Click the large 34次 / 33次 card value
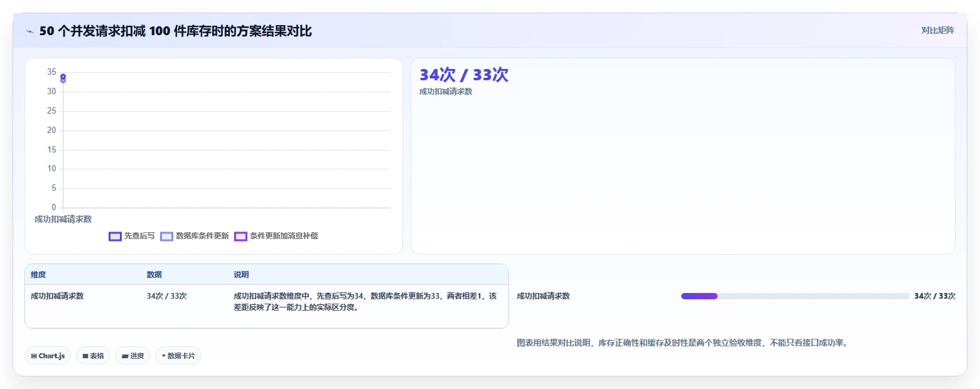The image size is (980, 389). point(464,75)
